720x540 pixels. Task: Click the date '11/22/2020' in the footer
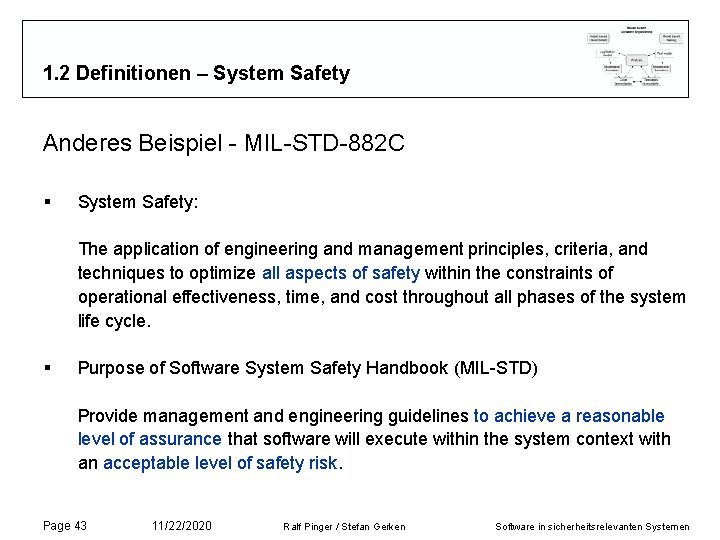(x=182, y=526)
